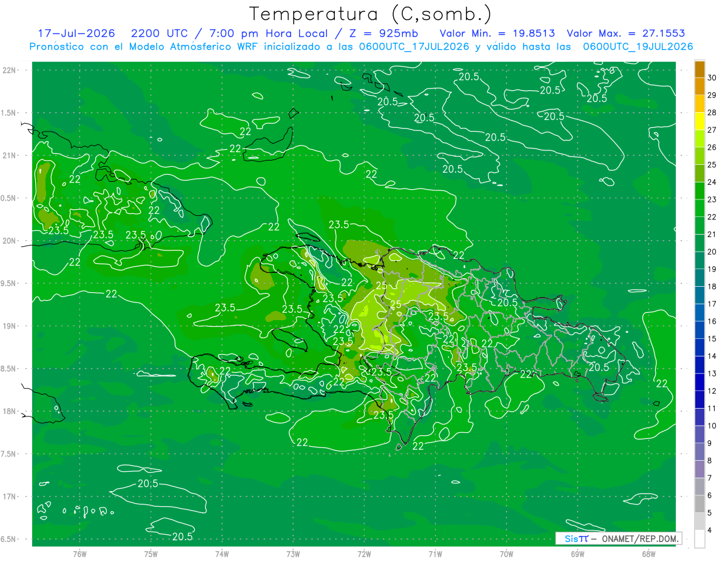The width and height of the screenshot is (728, 562).
Task: Click the '69W' longitude axis label
Action: coord(577,554)
